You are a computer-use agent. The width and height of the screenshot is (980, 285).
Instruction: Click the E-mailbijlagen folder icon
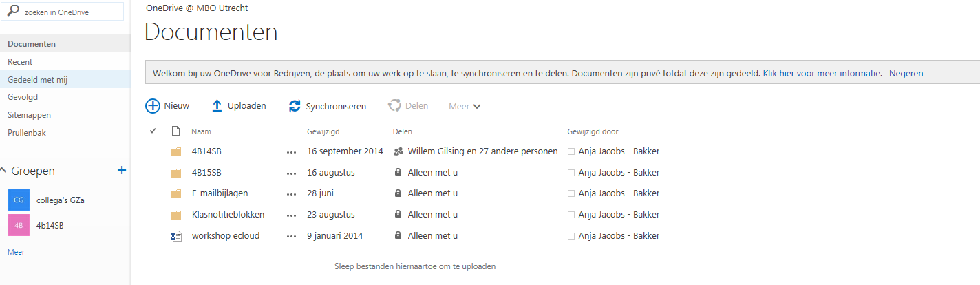[175, 193]
